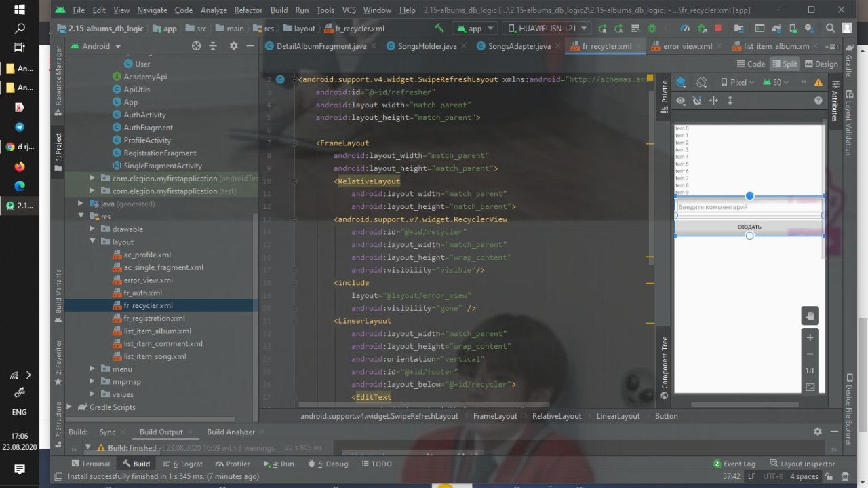Open the Layout Inspector button
This screenshot has height=488, width=868.
point(802,464)
